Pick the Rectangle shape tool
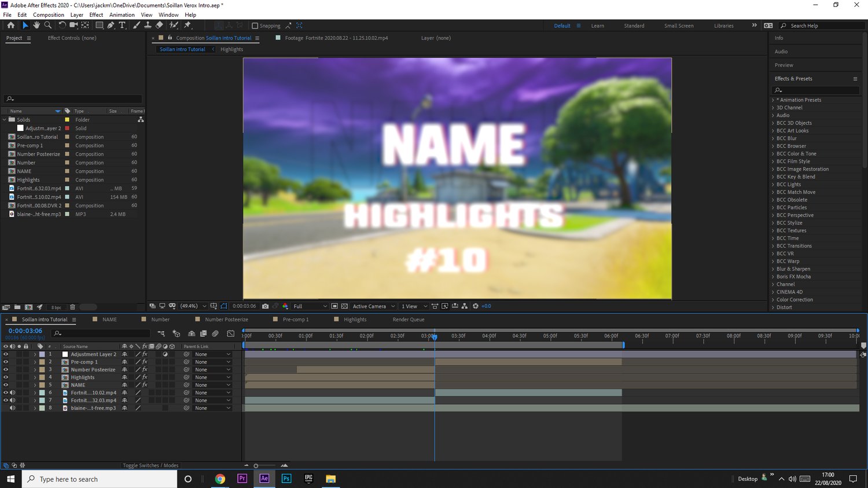The width and height of the screenshot is (868, 488). point(99,25)
